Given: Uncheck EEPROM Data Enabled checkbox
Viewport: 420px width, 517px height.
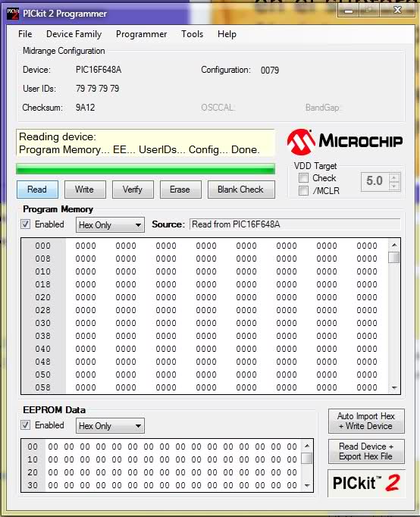Looking at the screenshot, I should [25, 425].
